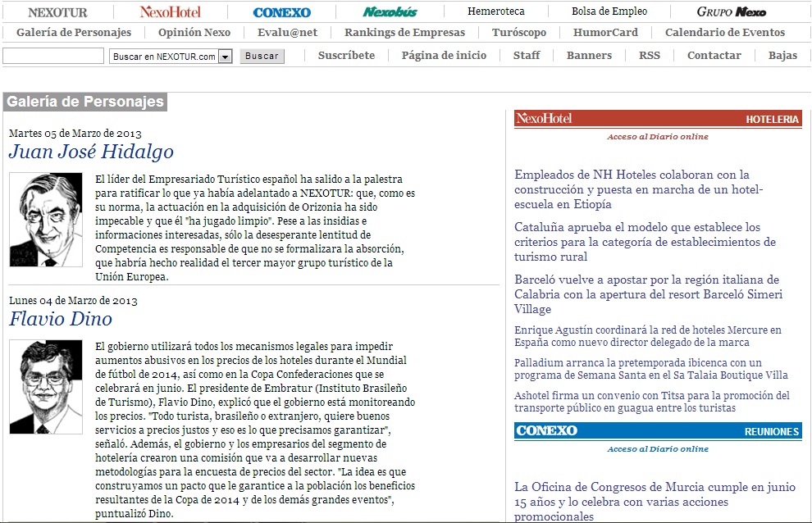This screenshot has width=812, height=523.
Task: Open 'Acceso al Diario online' under NexoHotel
Action: (658, 137)
